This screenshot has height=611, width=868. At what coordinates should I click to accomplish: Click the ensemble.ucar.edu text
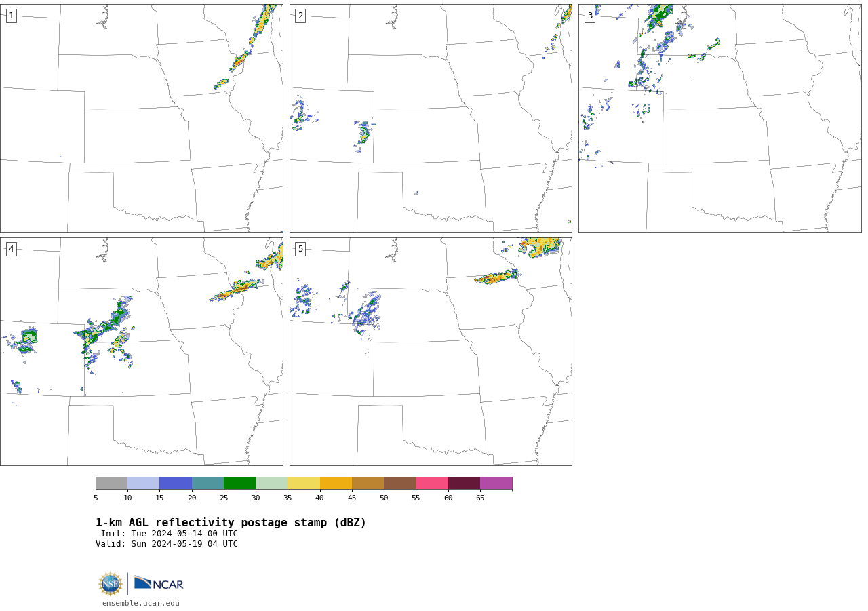coord(141,603)
